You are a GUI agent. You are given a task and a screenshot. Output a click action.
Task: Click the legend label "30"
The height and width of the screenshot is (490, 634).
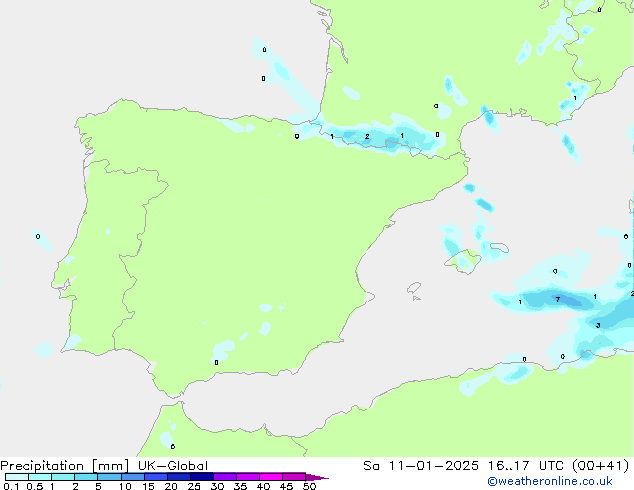coord(217,486)
